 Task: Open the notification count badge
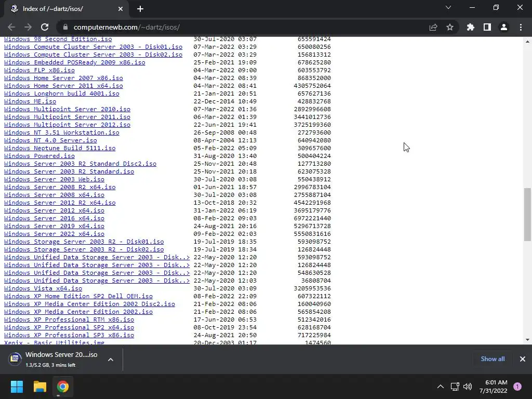point(517,387)
